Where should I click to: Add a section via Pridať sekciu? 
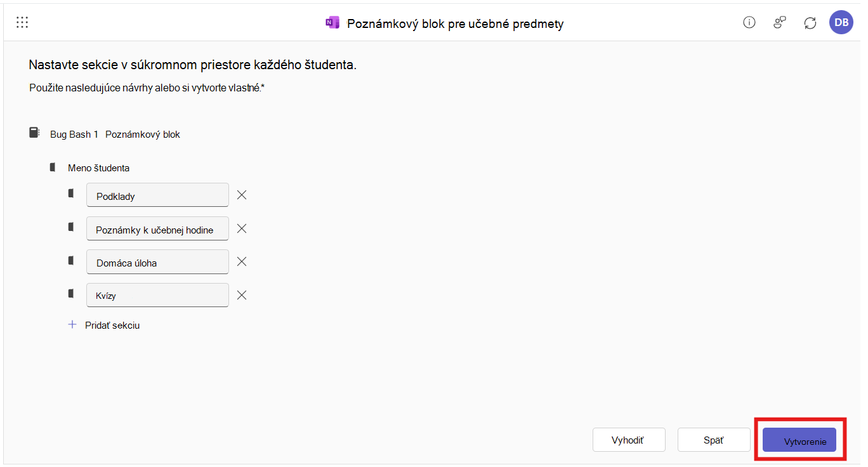click(x=104, y=325)
